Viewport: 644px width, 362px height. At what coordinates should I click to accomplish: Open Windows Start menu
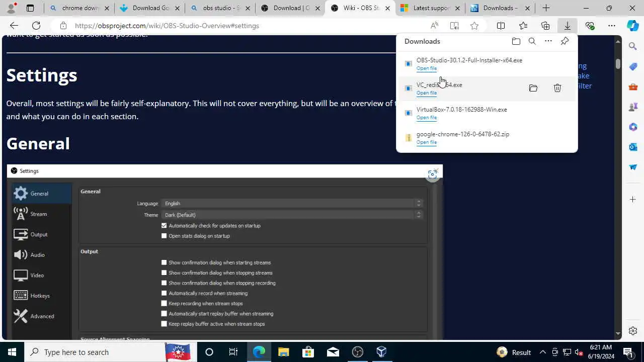12,352
